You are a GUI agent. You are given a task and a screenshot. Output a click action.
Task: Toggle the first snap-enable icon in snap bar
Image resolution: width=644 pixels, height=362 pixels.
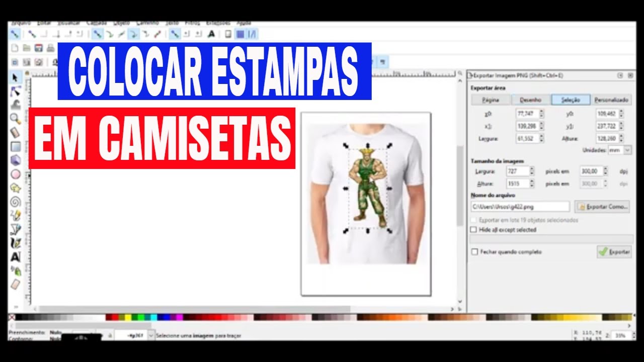click(x=15, y=34)
